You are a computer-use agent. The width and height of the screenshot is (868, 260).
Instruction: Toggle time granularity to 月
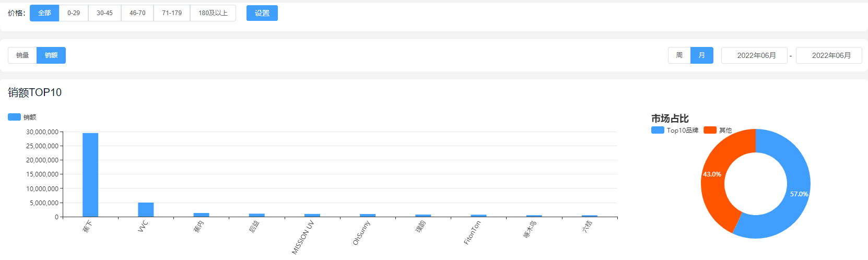702,55
